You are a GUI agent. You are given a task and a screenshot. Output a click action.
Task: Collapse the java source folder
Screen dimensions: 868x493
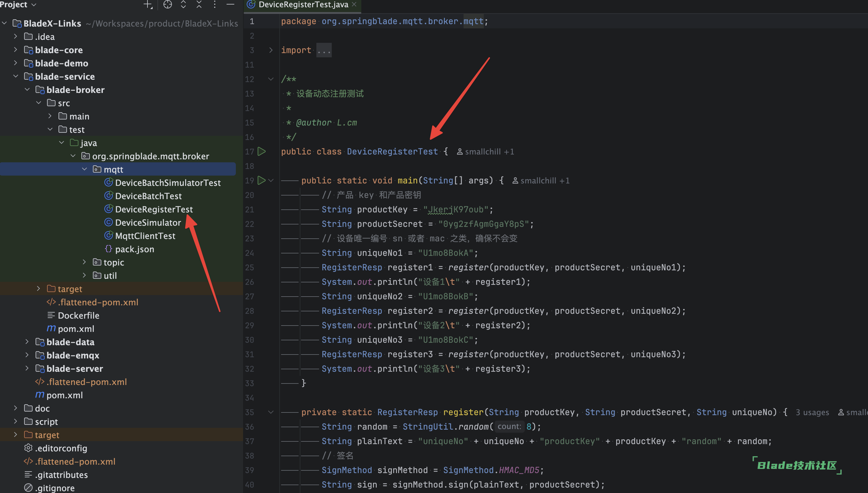tap(62, 142)
